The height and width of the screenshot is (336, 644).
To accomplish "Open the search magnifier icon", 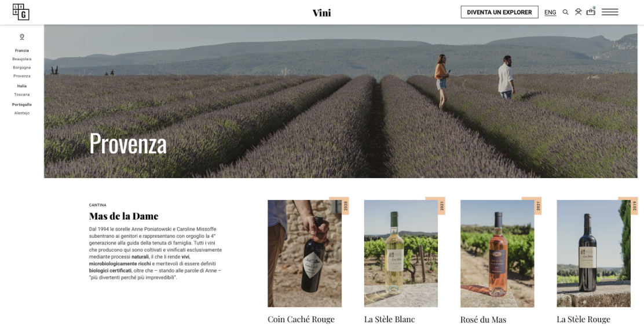I will (566, 12).
